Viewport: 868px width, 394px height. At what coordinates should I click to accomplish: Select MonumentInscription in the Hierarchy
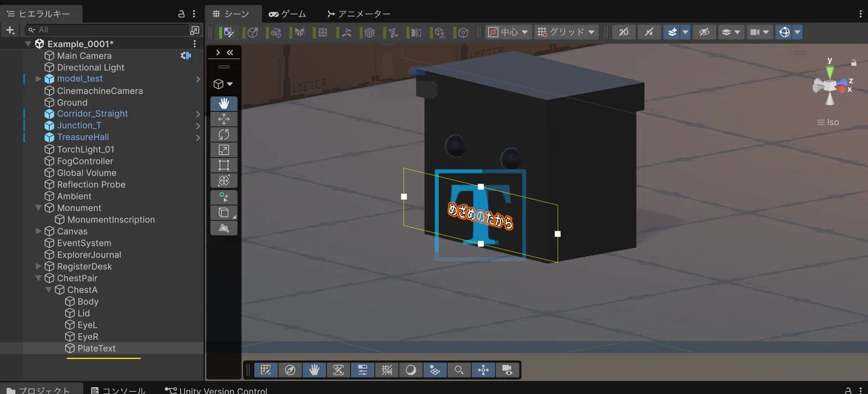(x=111, y=220)
